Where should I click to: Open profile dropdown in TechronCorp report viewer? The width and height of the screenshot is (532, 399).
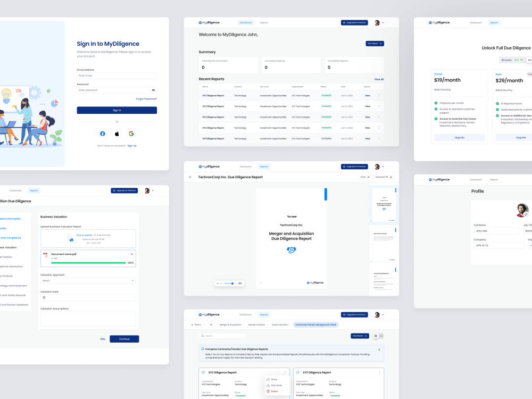click(x=379, y=167)
